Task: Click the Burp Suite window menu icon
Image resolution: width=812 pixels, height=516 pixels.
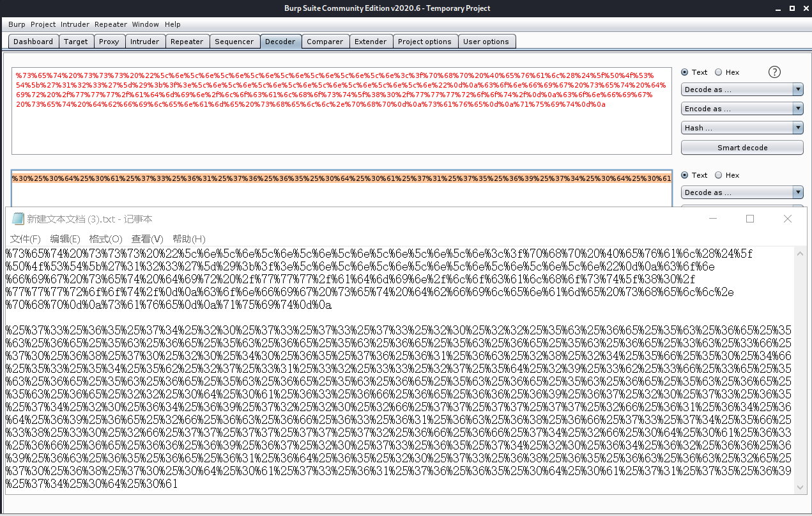Action: [x=7, y=8]
